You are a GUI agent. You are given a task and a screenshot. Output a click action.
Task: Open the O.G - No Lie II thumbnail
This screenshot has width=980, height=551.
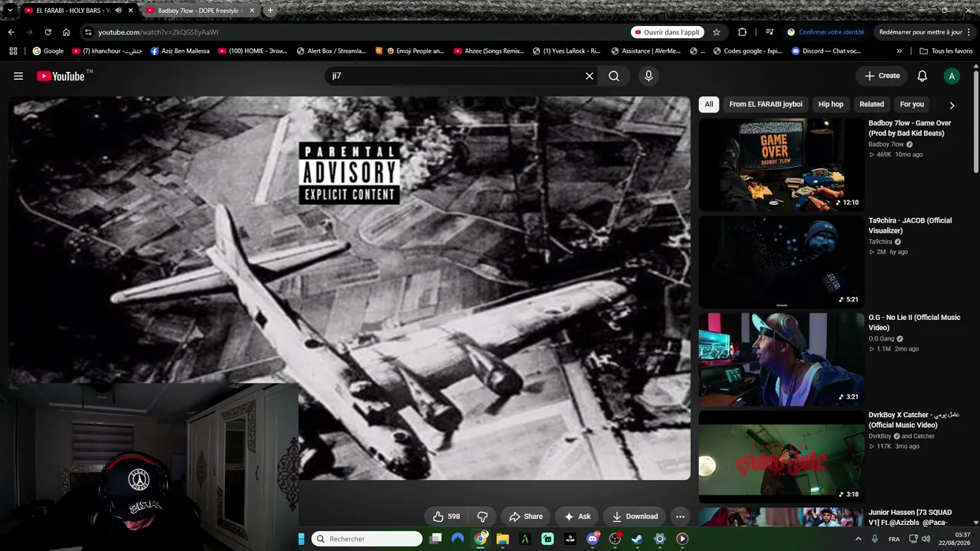point(781,359)
